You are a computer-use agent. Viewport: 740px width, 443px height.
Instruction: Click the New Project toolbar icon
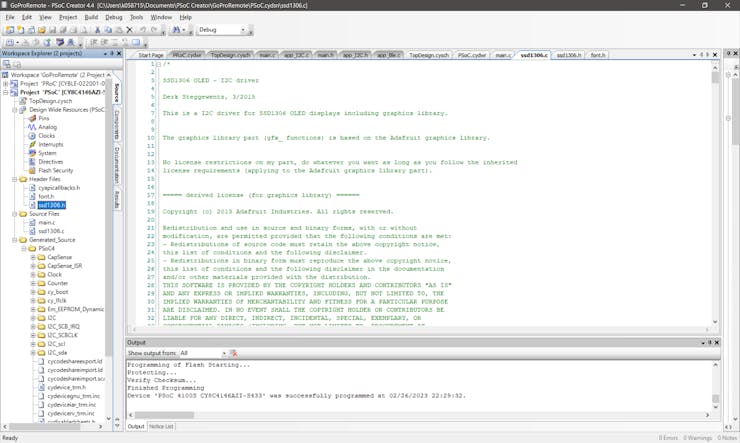click(x=10, y=30)
